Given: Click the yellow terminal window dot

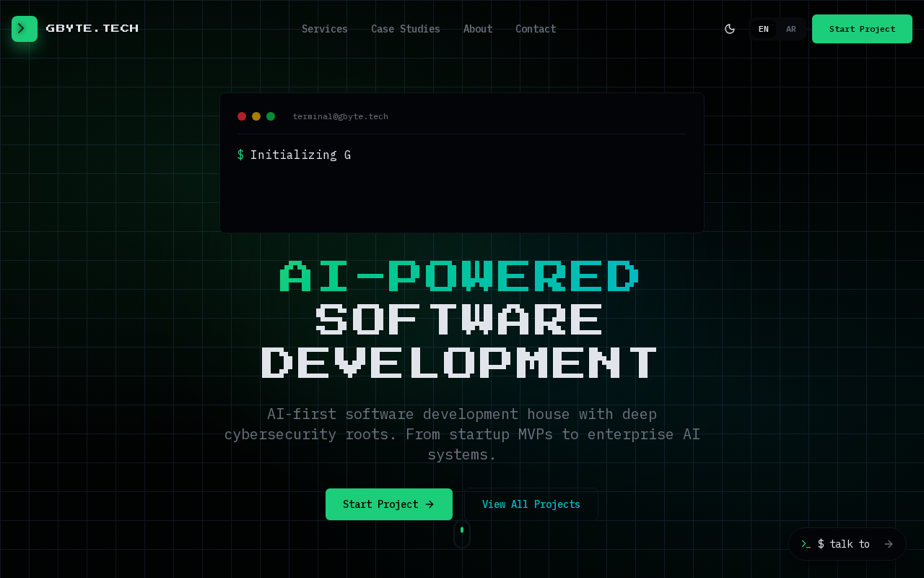Looking at the screenshot, I should (256, 116).
